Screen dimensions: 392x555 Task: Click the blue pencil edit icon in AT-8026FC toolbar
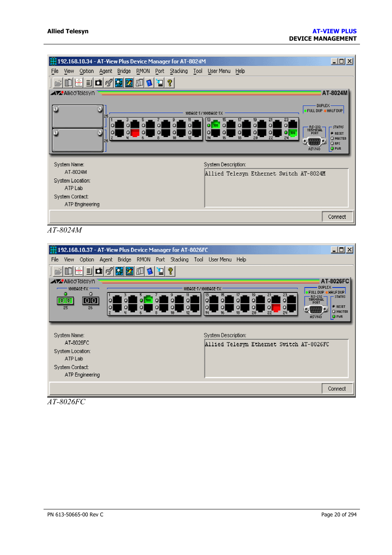tap(129, 271)
